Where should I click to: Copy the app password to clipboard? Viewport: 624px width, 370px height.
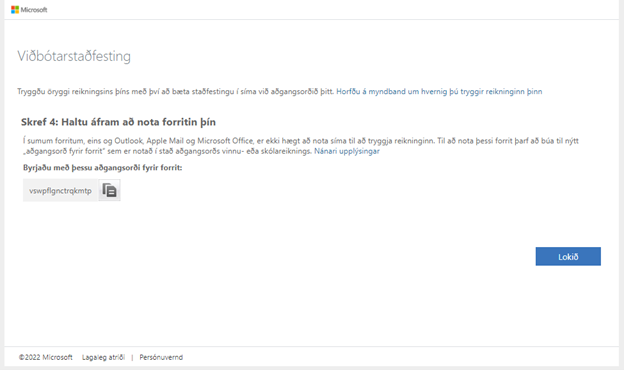pyautogui.click(x=109, y=190)
